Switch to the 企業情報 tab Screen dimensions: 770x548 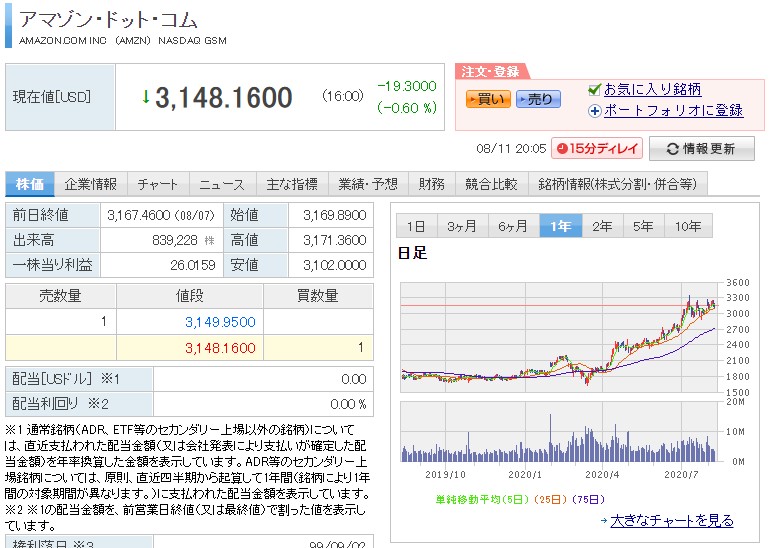point(91,184)
